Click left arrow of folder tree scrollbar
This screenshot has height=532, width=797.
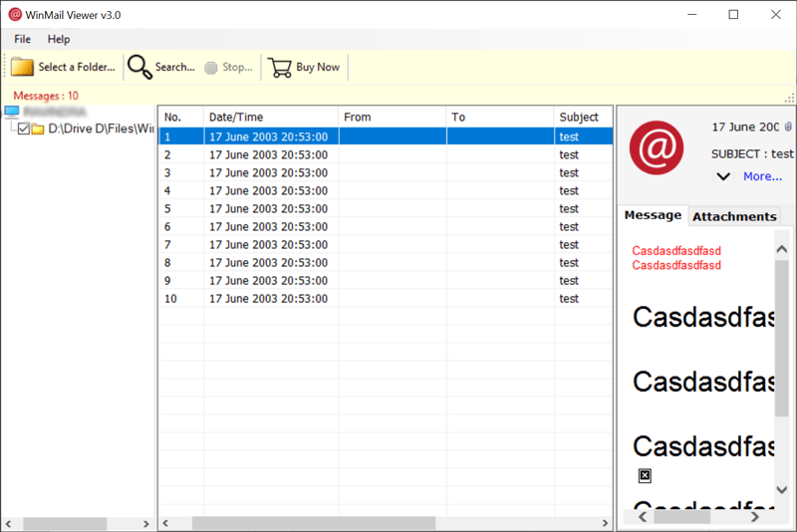coord(8,523)
